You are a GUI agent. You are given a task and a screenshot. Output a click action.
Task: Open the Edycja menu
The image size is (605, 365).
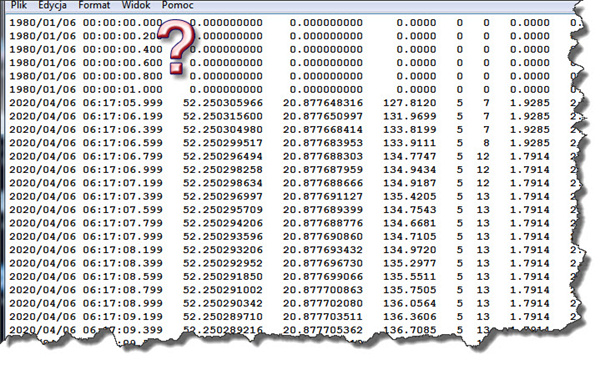coord(52,5)
